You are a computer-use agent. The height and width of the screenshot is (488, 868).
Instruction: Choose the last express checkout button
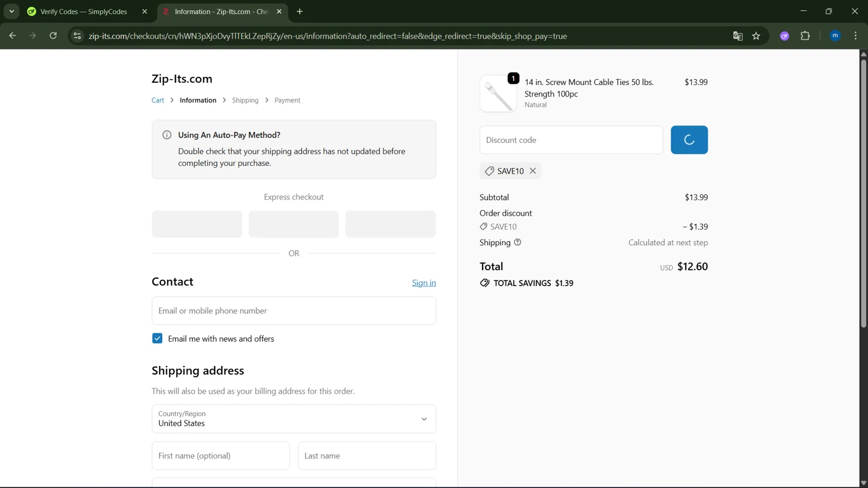[x=391, y=224]
